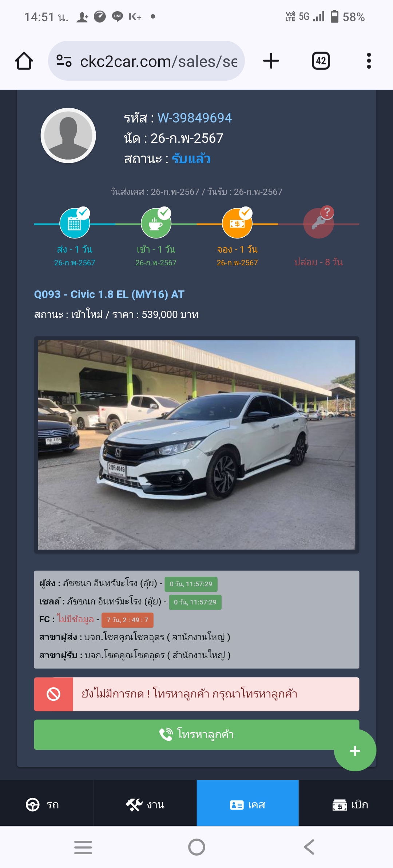Switch to the 'เคส' tab
393x868 pixels.
coord(247,805)
